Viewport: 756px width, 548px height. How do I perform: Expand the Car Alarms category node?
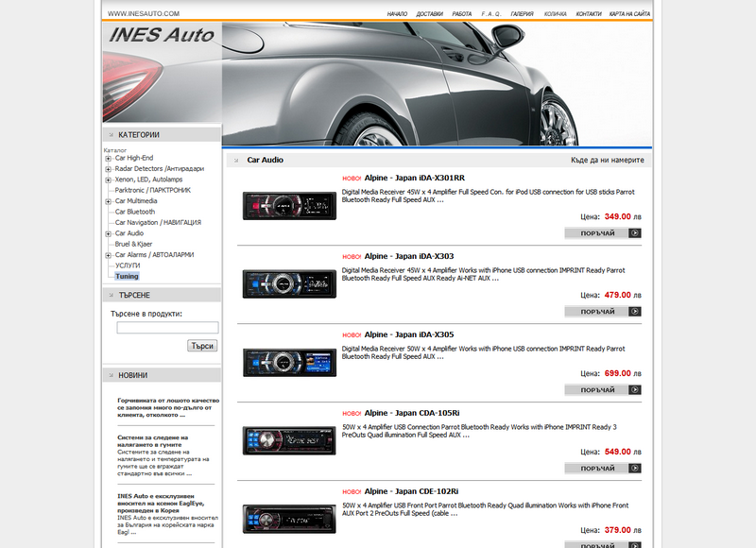click(108, 255)
